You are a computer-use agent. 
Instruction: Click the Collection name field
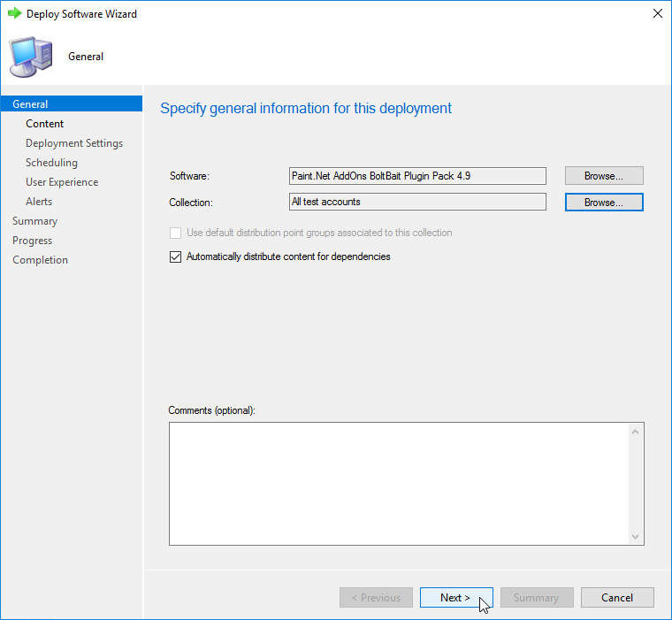click(x=417, y=203)
